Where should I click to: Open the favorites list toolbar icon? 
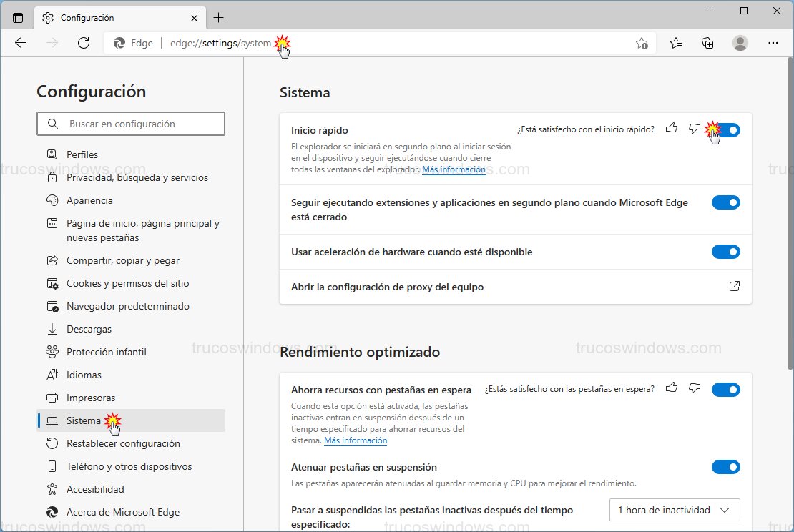(x=675, y=43)
